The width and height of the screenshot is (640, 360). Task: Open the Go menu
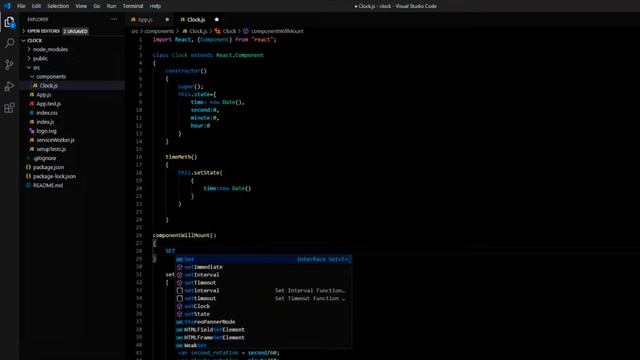click(97, 6)
